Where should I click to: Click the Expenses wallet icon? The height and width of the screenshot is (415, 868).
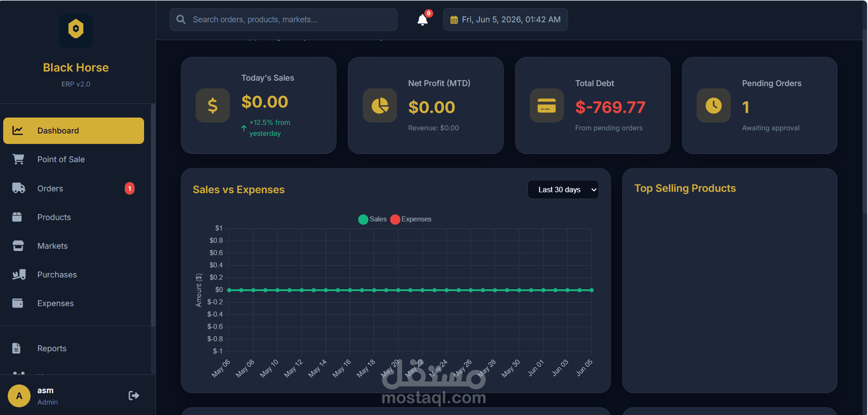(x=18, y=303)
